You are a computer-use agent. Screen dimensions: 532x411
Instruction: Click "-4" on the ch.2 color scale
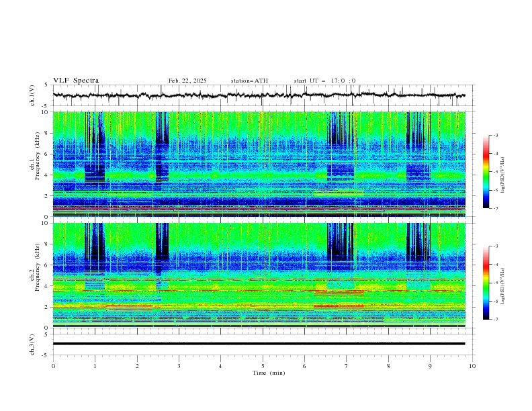496,265
